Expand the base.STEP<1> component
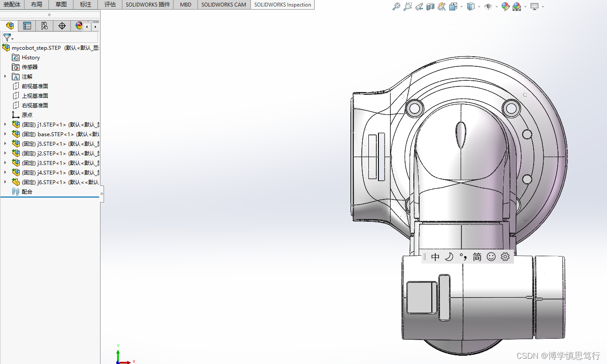 [x=5, y=134]
